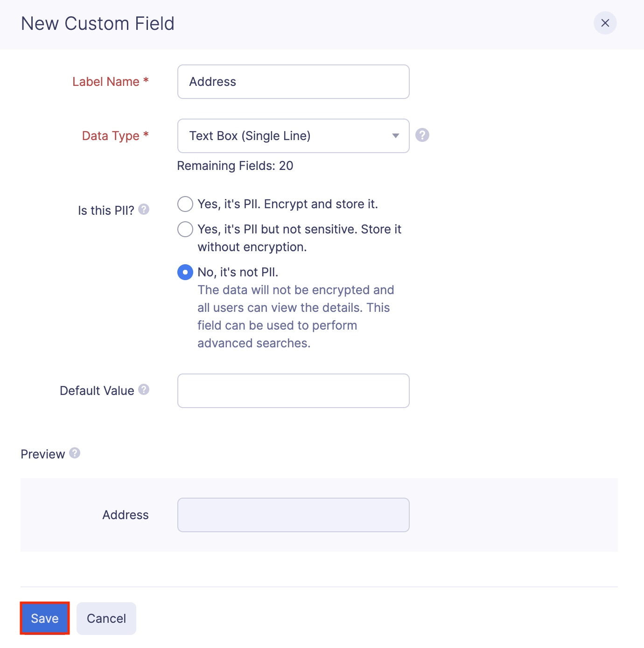644x648 pixels.
Task: Click the Label Name required label
Action: point(110,81)
